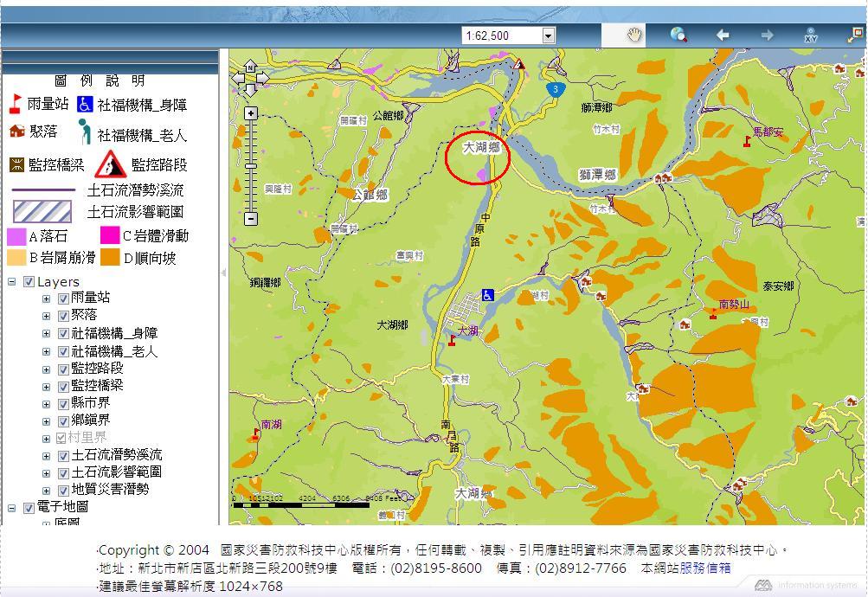The height and width of the screenshot is (597, 868).
Task: Pan the map south with down arrow
Action: click(x=250, y=90)
